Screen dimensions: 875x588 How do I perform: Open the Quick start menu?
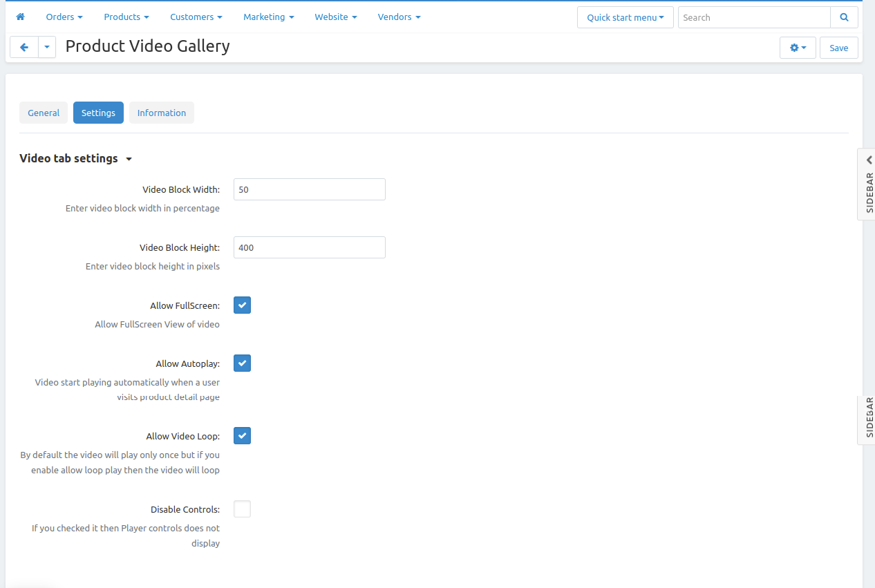point(625,17)
